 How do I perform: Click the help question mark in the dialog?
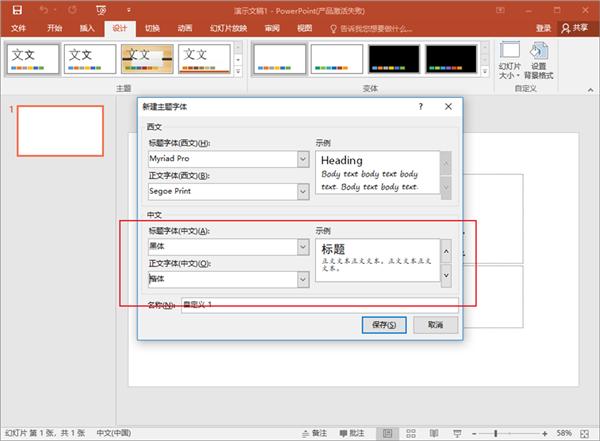click(x=421, y=106)
